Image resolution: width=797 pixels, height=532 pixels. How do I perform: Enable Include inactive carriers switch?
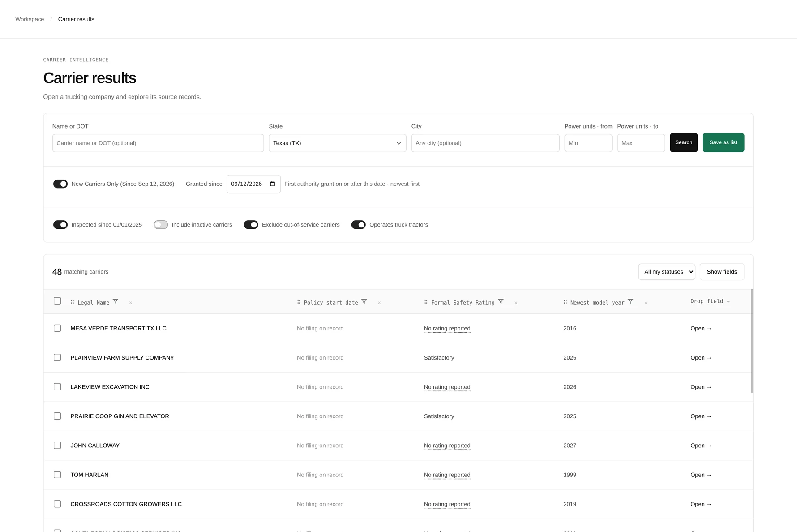(161, 225)
